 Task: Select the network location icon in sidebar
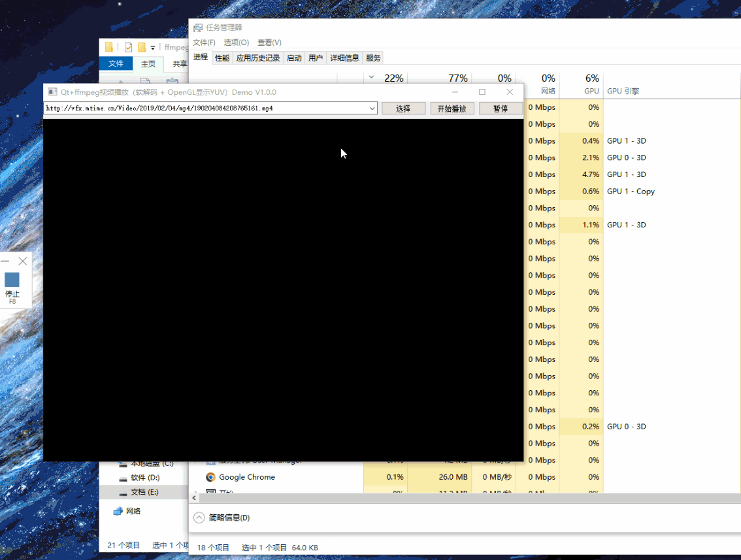tap(118, 512)
